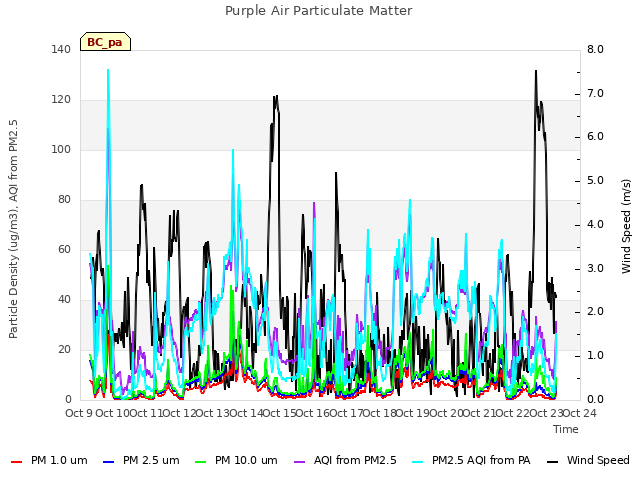
Task: Click the blue PM 2.5 um legend swatch
Action: 108,462
